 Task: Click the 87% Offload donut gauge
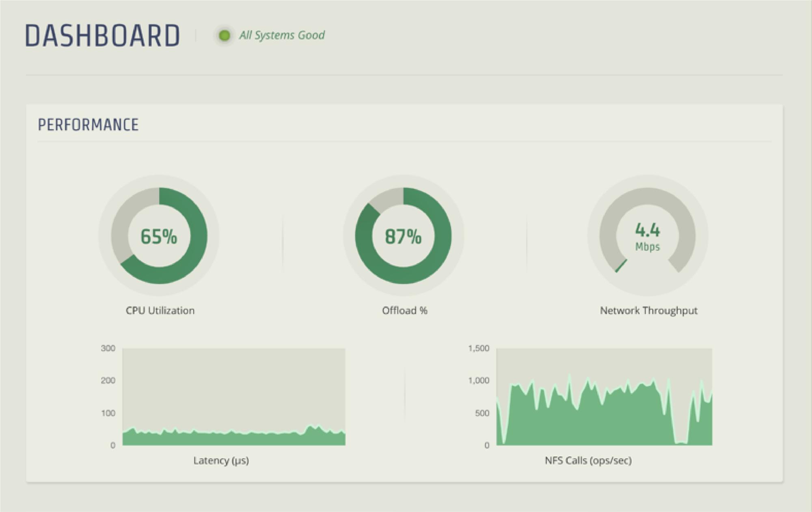(x=403, y=236)
